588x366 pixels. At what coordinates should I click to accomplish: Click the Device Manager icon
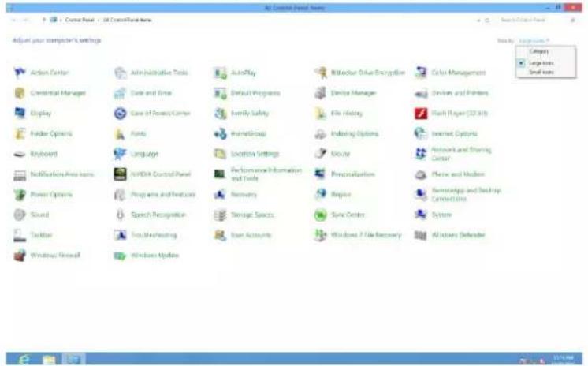(x=320, y=93)
